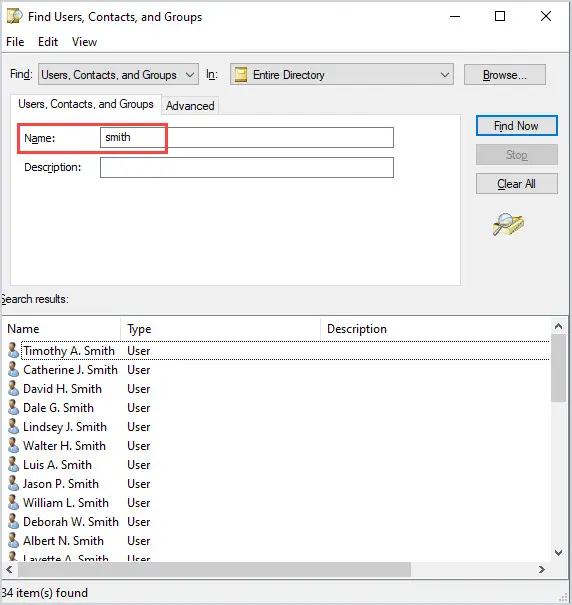Select Luis A. Smith user icon
This screenshot has width=572, height=605.
pyautogui.click(x=13, y=464)
